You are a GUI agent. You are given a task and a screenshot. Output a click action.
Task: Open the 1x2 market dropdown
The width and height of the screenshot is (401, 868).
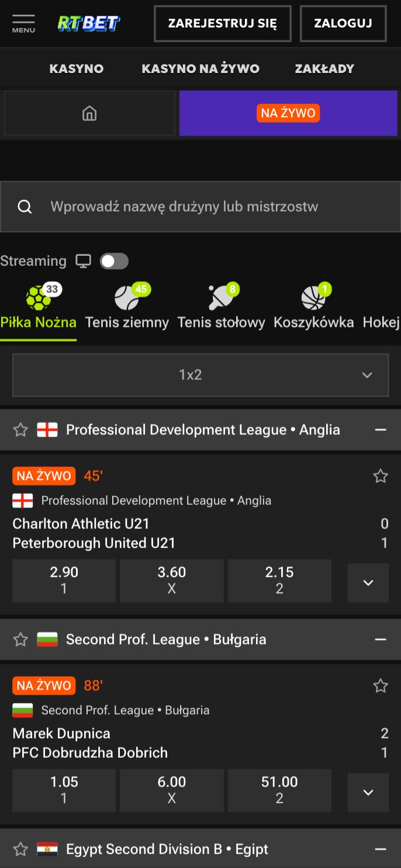200,375
